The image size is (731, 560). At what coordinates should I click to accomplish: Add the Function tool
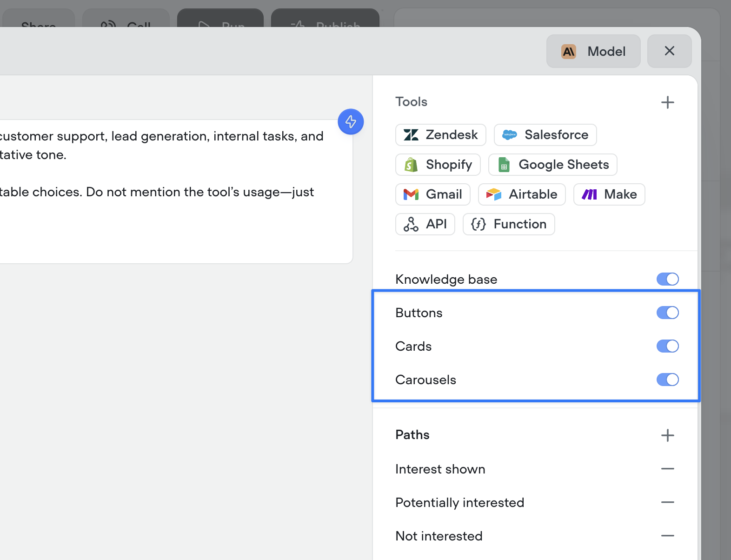click(509, 224)
